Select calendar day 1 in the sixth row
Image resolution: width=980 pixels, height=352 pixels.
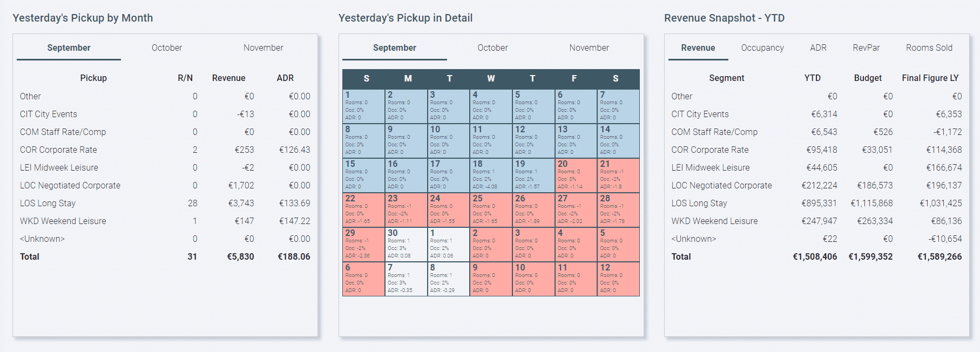pos(448,244)
